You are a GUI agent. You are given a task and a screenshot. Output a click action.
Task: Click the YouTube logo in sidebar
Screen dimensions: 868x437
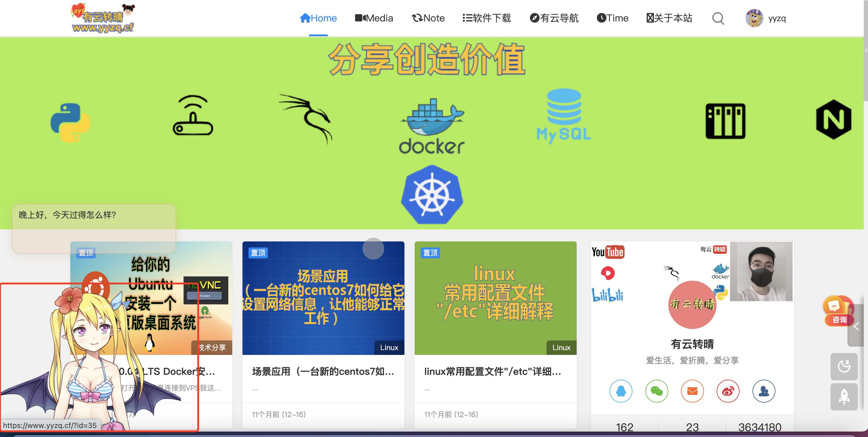pos(608,252)
